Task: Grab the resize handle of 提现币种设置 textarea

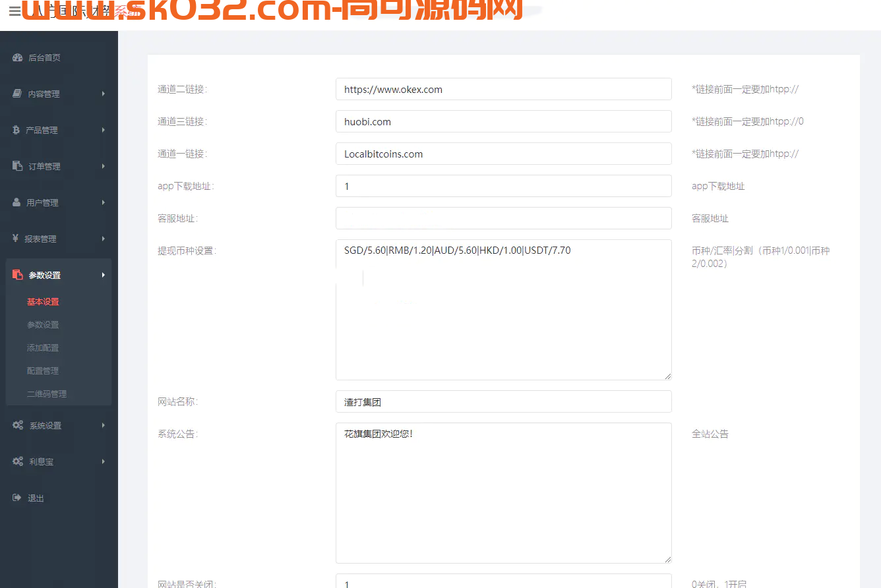Action: pos(668,376)
